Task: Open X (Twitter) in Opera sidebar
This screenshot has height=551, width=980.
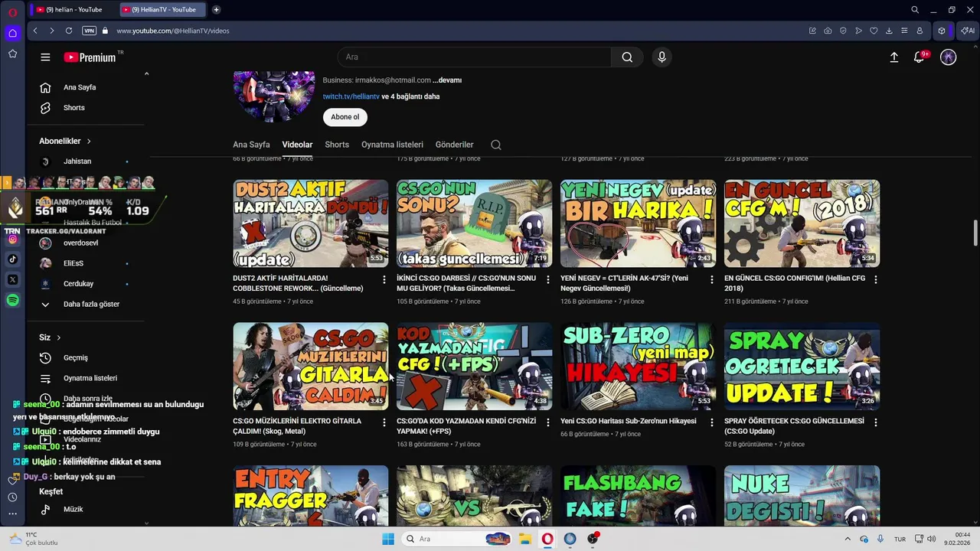Action: click(x=12, y=280)
